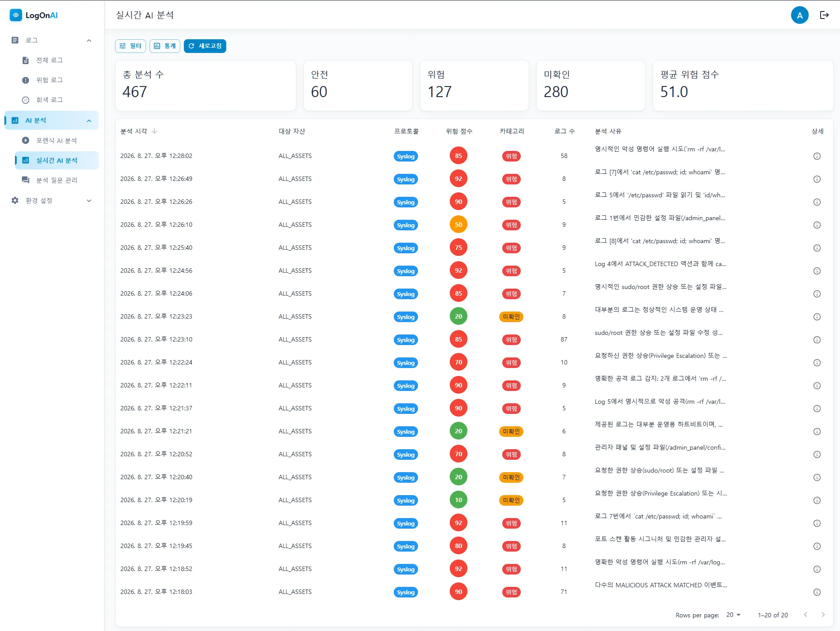This screenshot has width=840, height=631.
Task: Click Syslog tag in 12:25:40 row
Action: [x=406, y=248]
